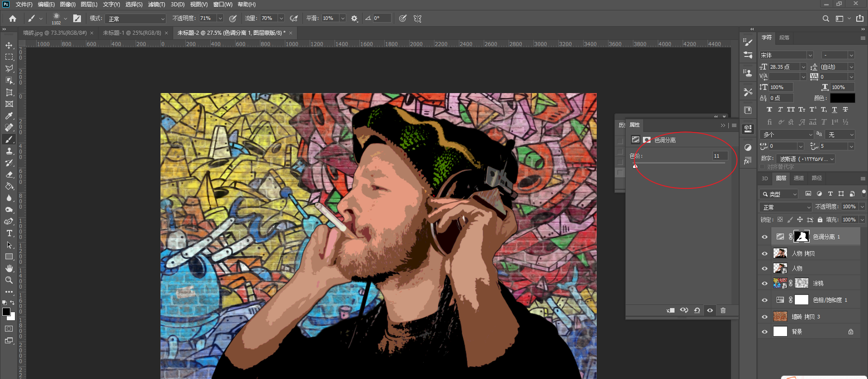This screenshot has height=379, width=868.
Task: Expand the 流量 70% dropdown arrow
Action: (281, 19)
